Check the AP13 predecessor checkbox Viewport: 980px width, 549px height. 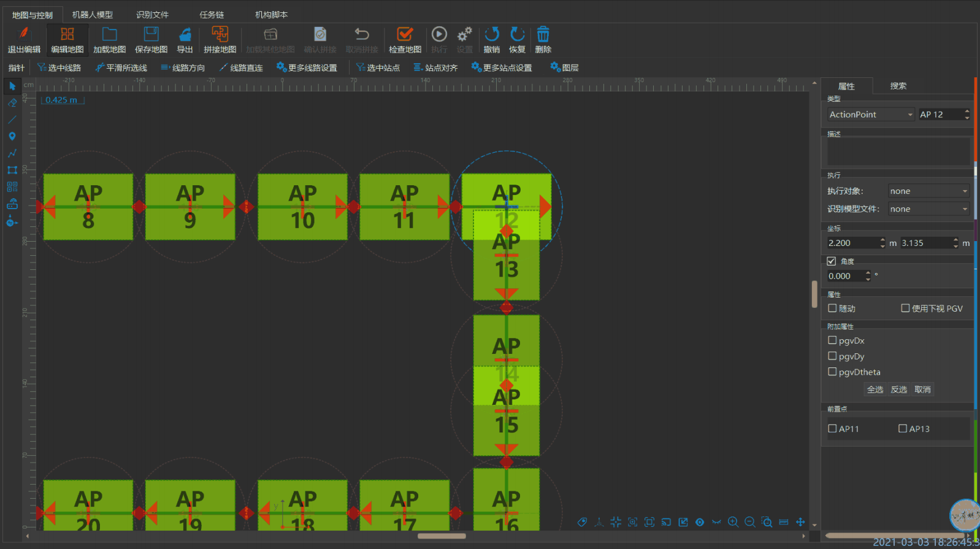(x=903, y=428)
